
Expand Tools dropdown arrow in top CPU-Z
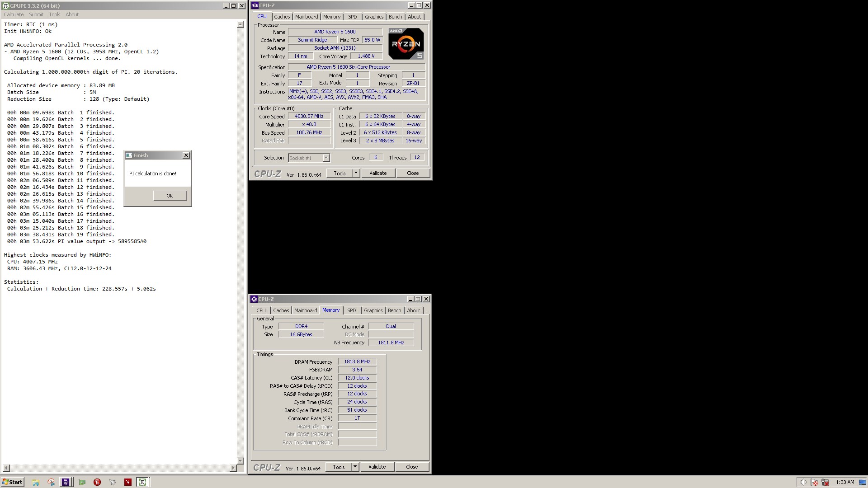click(356, 173)
